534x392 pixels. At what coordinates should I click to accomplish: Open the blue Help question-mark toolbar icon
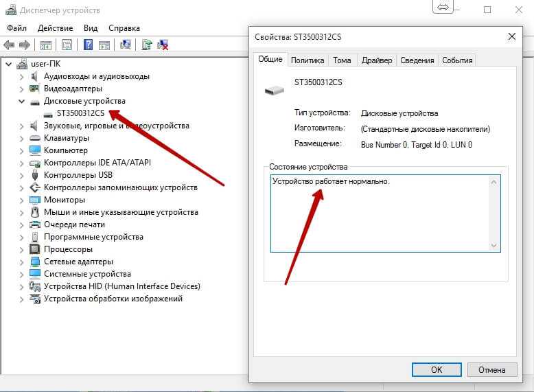(x=88, y=45)
